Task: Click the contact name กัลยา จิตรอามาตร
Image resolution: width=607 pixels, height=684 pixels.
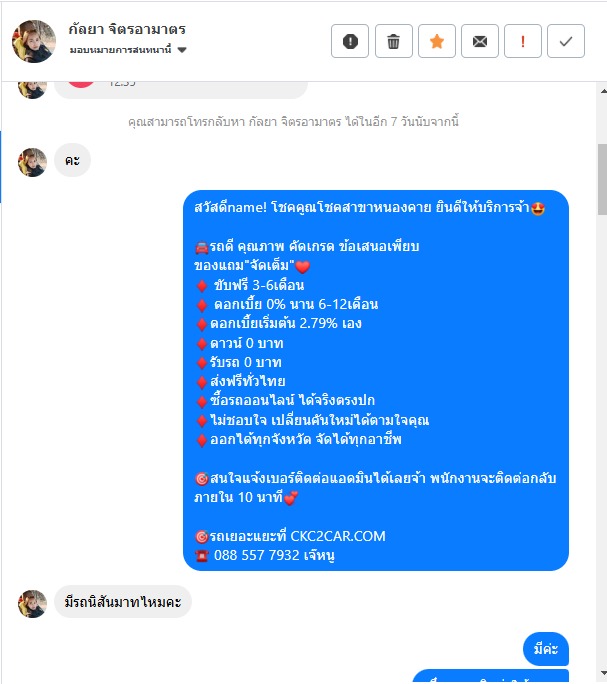Action: pos(127,29)
